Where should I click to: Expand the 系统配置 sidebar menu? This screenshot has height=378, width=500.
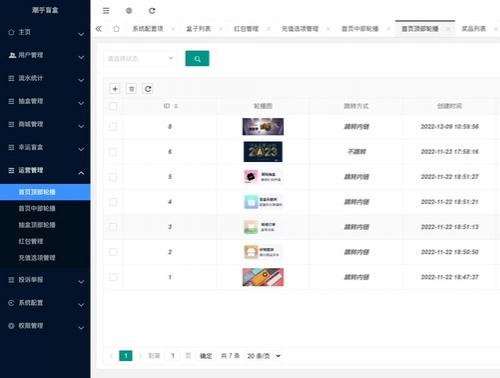tap(45, 303)
